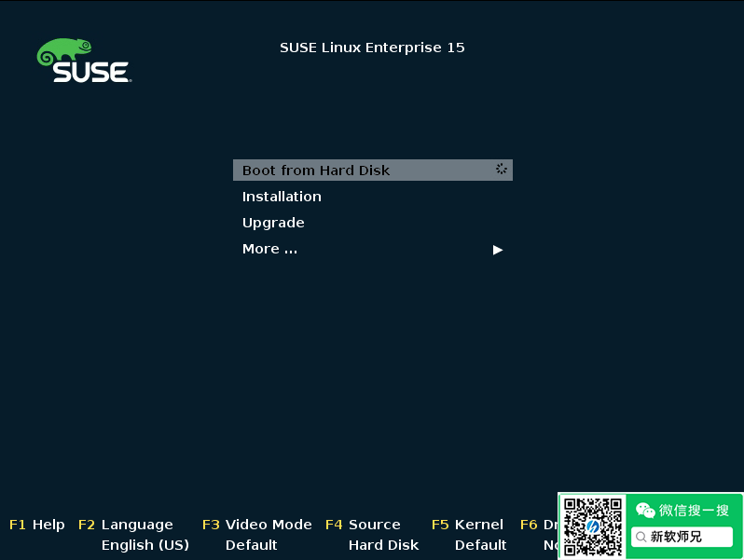Open the More ... submenu entry
The width and height of the screenshot is (744, 560).
tap(269, 249)
